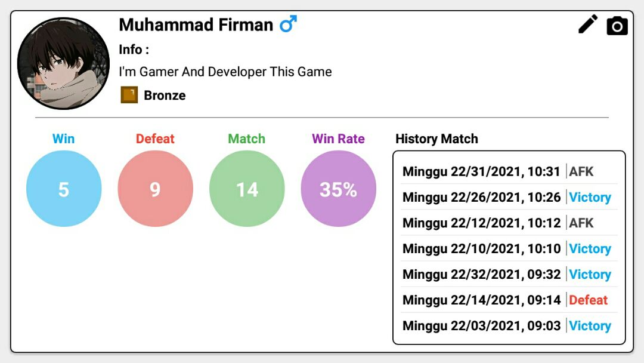The width and height of the screenshot is (644, 363).
Task: Click the Bronze rank badge icon
Action: tap(129, 95)
